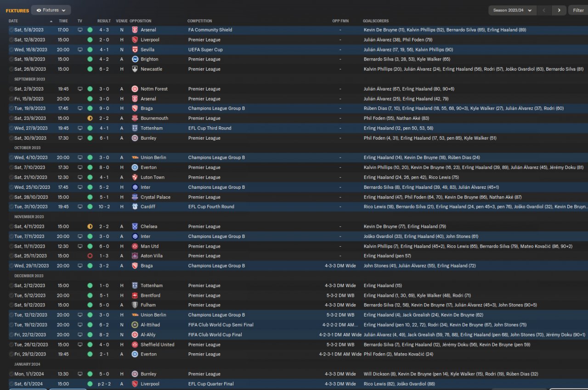Click the TV icon in the Cardiff row
The image size is (588, 390).
pyautogui.click(x=80, y=207)
